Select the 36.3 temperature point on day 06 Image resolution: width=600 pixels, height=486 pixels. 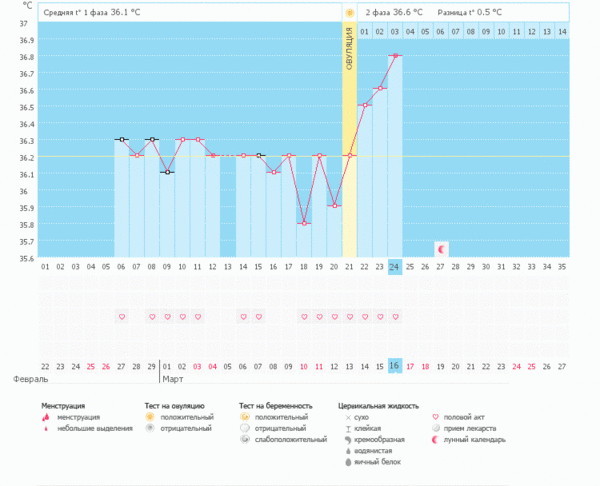pyautogui.click(x=122, y=139)
